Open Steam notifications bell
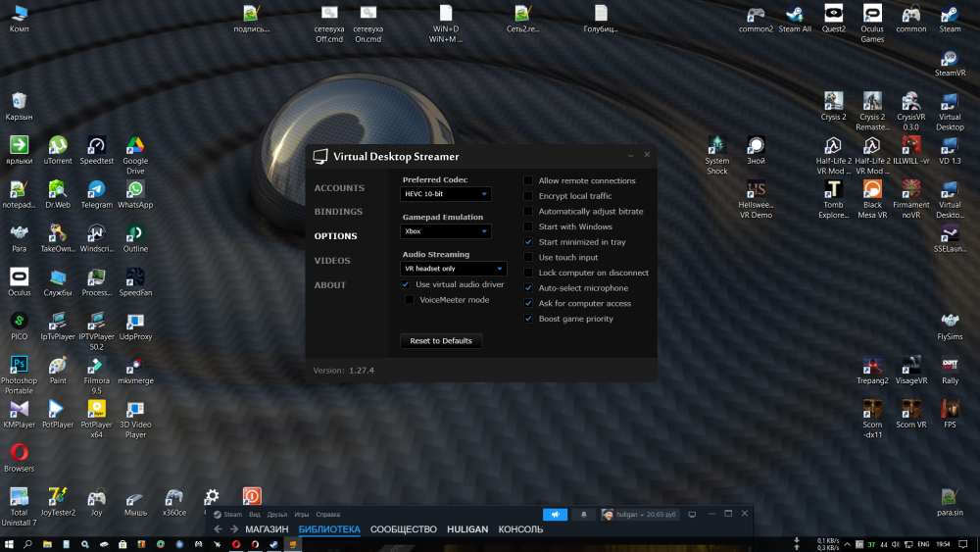This screenshot has height=552, width=980. pyautogui.click(x=584, y=515)
